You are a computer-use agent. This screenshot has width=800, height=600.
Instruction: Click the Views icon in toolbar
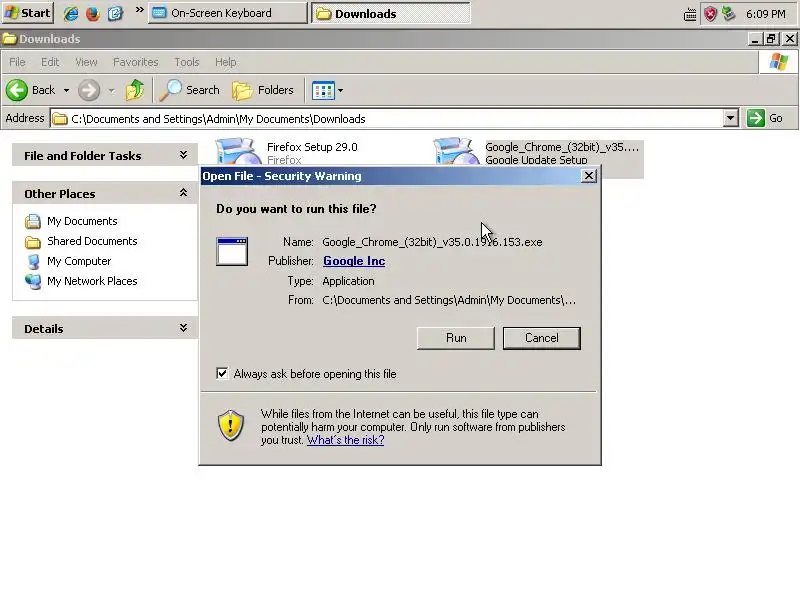tap(323, 91)
